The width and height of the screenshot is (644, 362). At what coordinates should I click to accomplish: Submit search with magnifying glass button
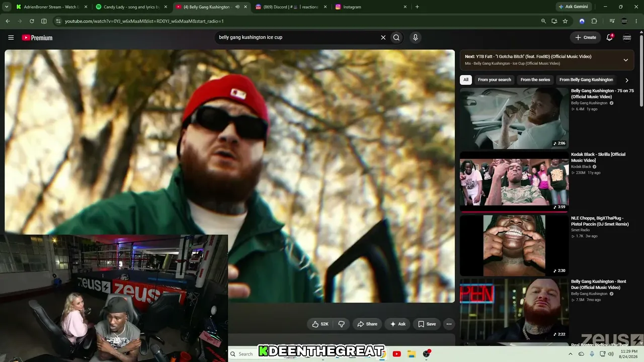click(396, 37)
